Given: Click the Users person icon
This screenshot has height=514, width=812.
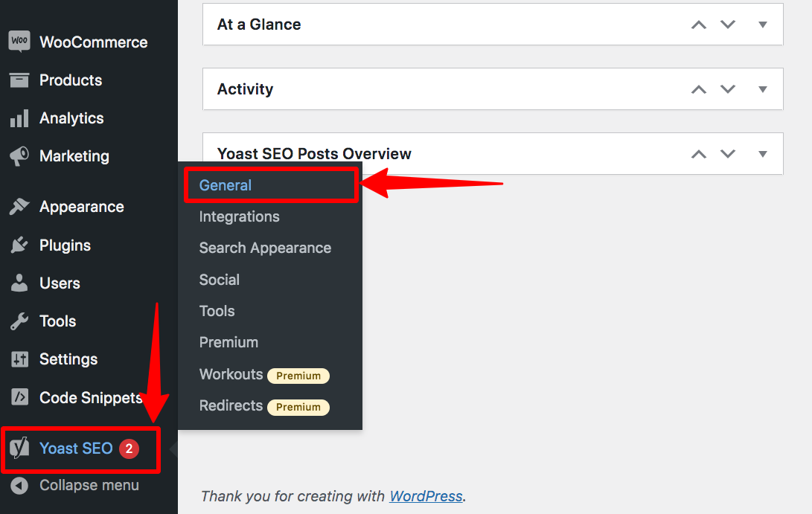Looking at the screenshot, I should [x=19, y=283].
